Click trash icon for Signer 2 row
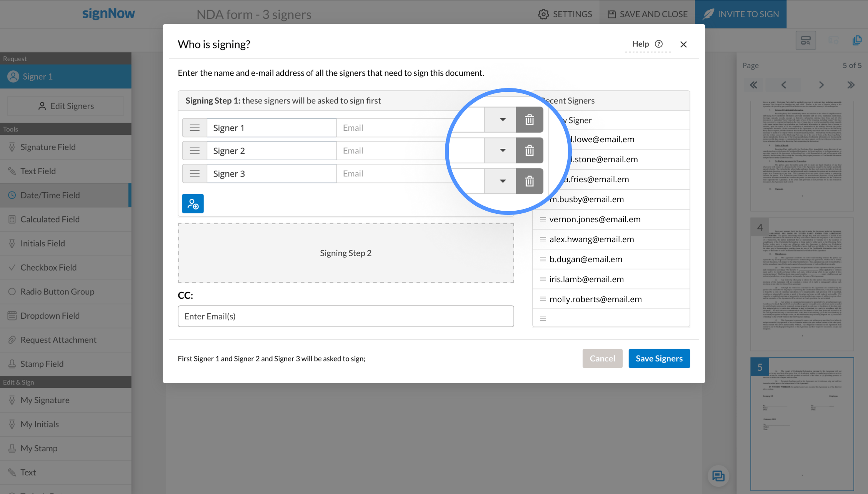The width and height of the screenshot is (868, 494). [529, 150]
